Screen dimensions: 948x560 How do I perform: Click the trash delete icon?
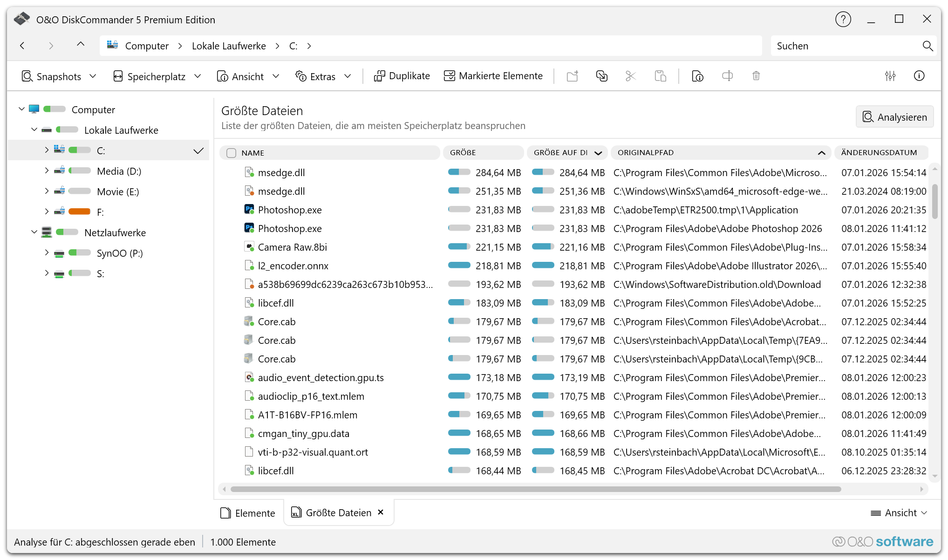click(x=756, y=76)
